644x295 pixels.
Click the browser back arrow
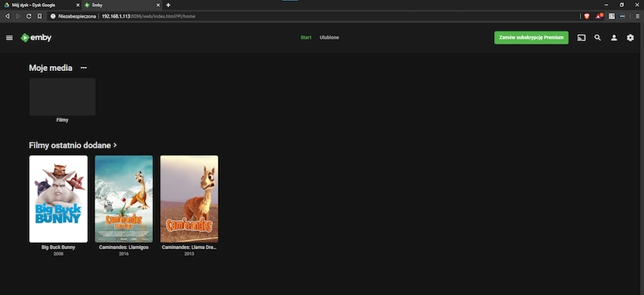coord(7,16)
